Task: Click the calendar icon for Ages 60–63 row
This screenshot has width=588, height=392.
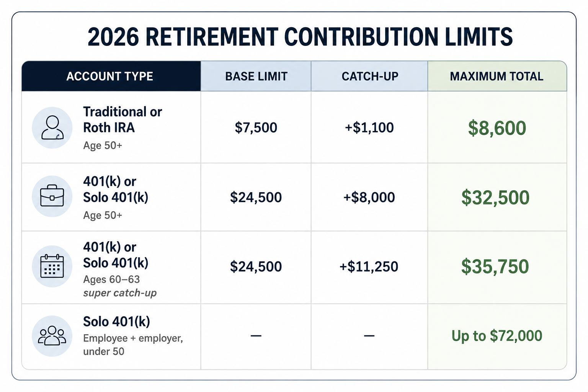Action: click(x=52, y=266)
